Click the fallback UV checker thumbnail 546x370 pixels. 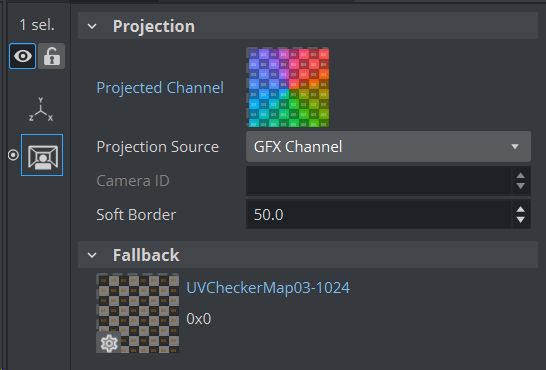click(138, 313)
